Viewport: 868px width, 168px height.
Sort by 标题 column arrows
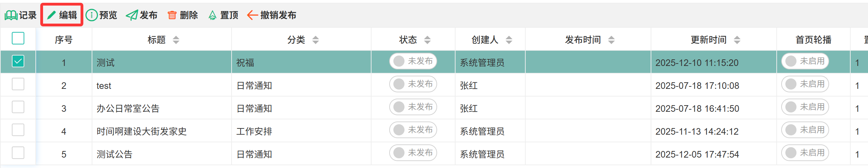click(x=176, y=40)
